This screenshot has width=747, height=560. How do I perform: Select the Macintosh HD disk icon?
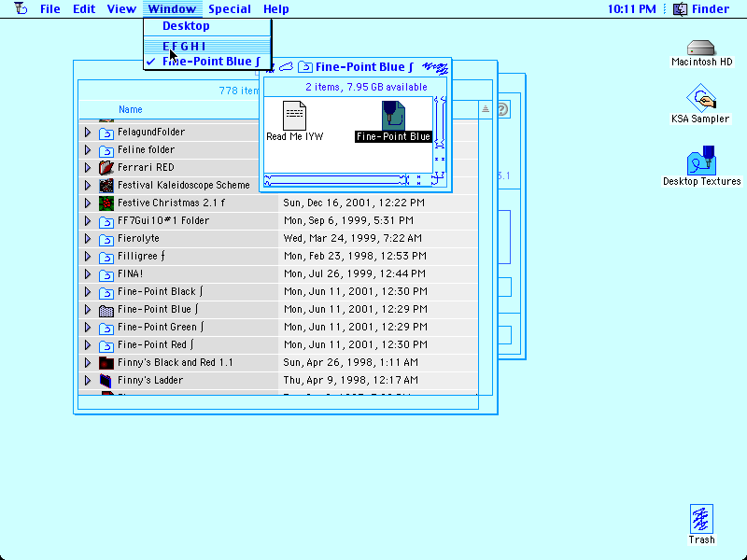point(701,49)
